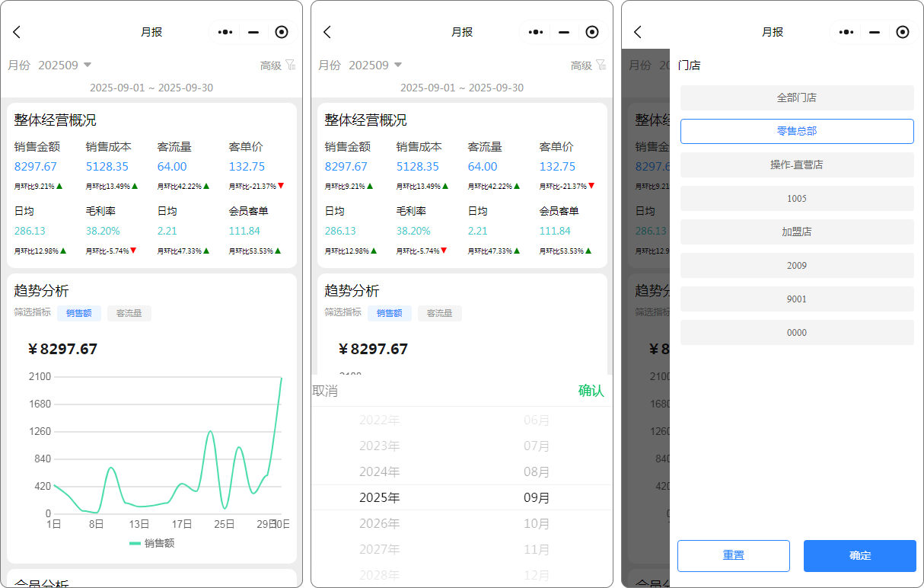924x588 pixels.
Task: Select 销售额 indicator above the full trend chart
Action: tap(78, 313)
